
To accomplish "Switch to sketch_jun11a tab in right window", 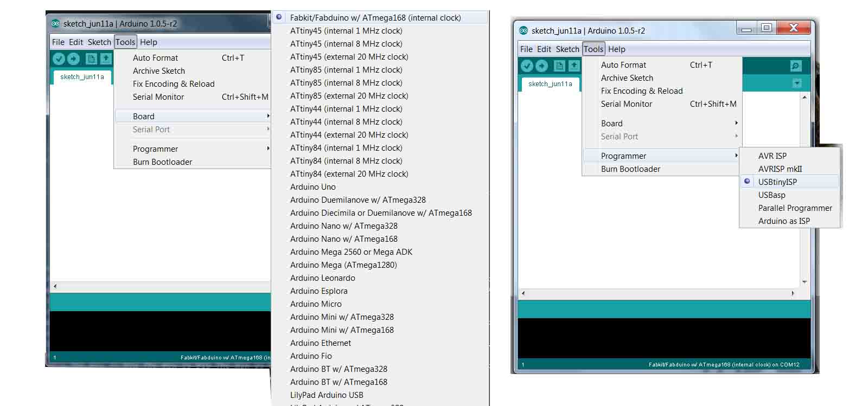I will coord(551,84).
